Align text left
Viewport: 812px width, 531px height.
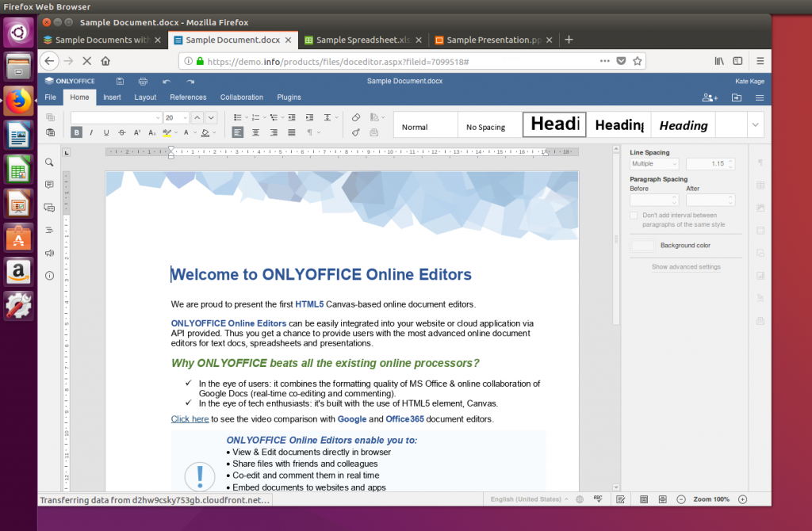(237, 132)
